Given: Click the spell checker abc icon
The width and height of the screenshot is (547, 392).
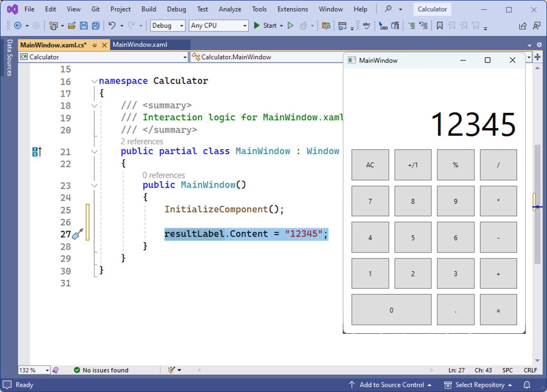Looking at the screenshot, I should pos(367,25).
